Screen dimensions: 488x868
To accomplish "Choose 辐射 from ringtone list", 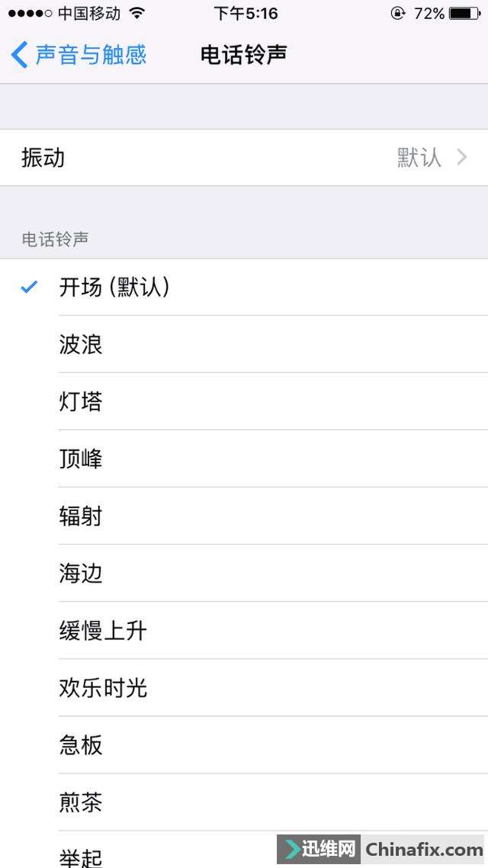I will (x=244, y=516).
